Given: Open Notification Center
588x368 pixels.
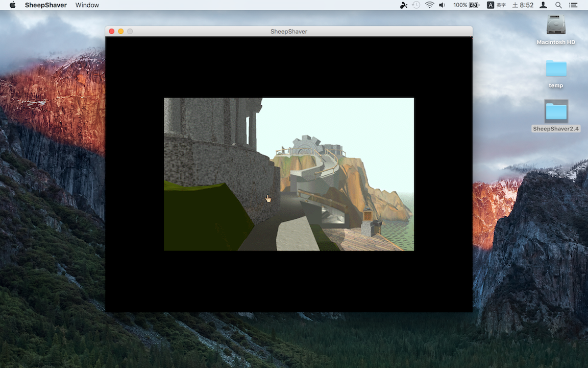Looking at the screenshot, I should point(573,5).
